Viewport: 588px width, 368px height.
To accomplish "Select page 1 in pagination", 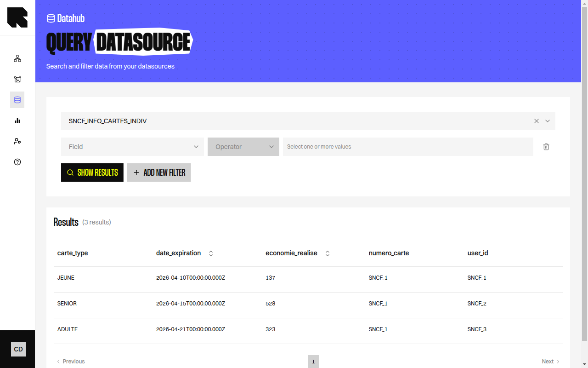I will pyautogui.click(x=313, y=362).
